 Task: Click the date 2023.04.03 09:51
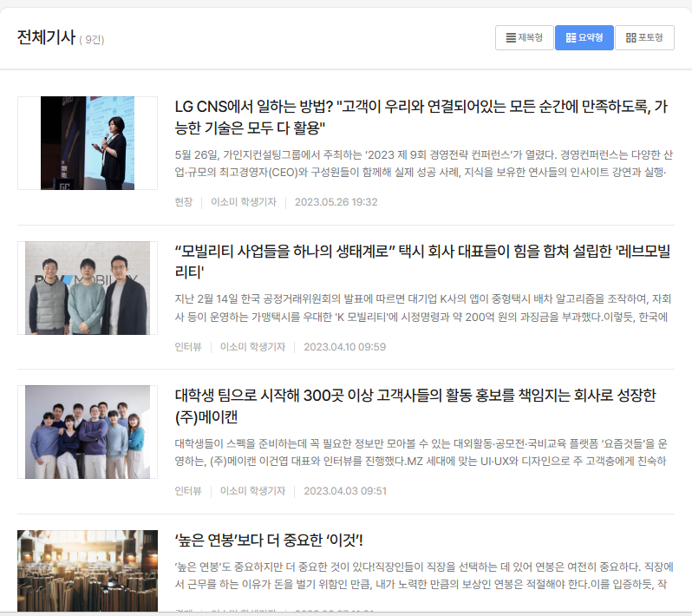(x=345, y=490)
